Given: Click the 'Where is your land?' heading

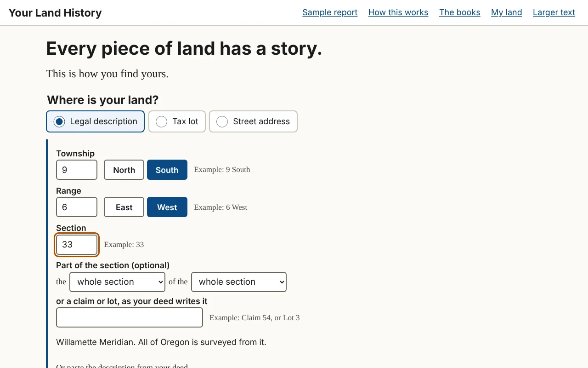Looking at the screenshot, I should [103, 100].
